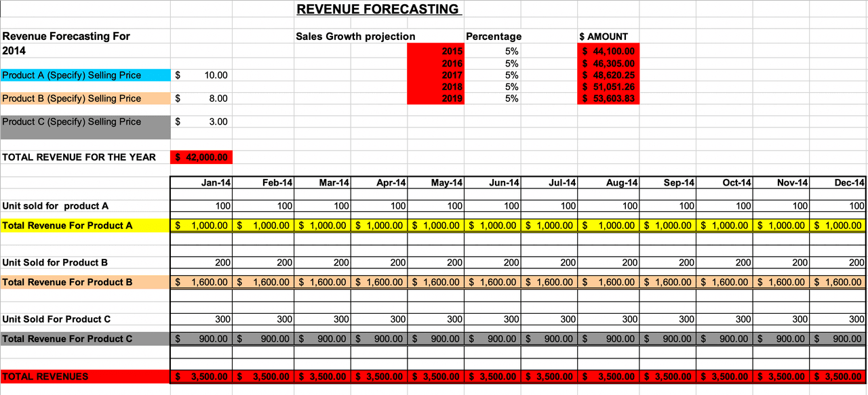Select the TOTAL REVENUES row label
Viewport: 868px width, 395px height.
tap(85, 376)
